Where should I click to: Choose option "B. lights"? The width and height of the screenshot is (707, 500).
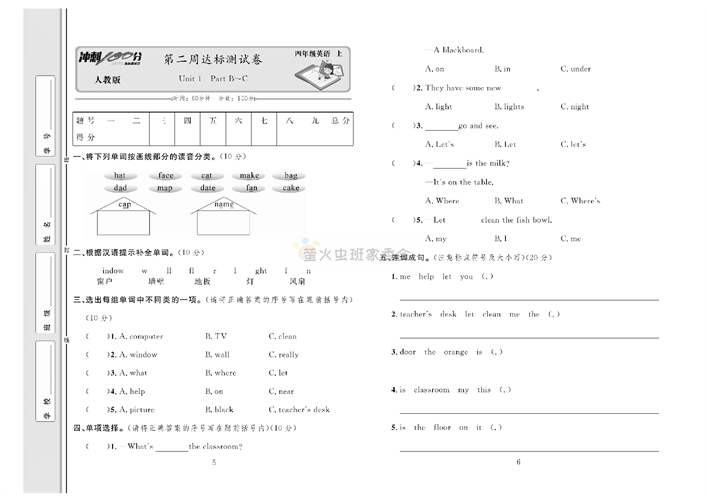coord(509,107)
